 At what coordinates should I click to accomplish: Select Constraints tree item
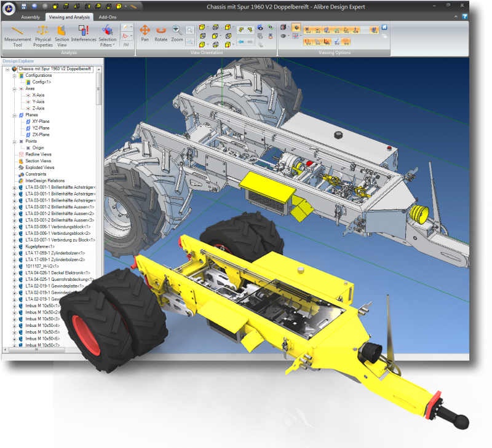click(x=36, y=174)
